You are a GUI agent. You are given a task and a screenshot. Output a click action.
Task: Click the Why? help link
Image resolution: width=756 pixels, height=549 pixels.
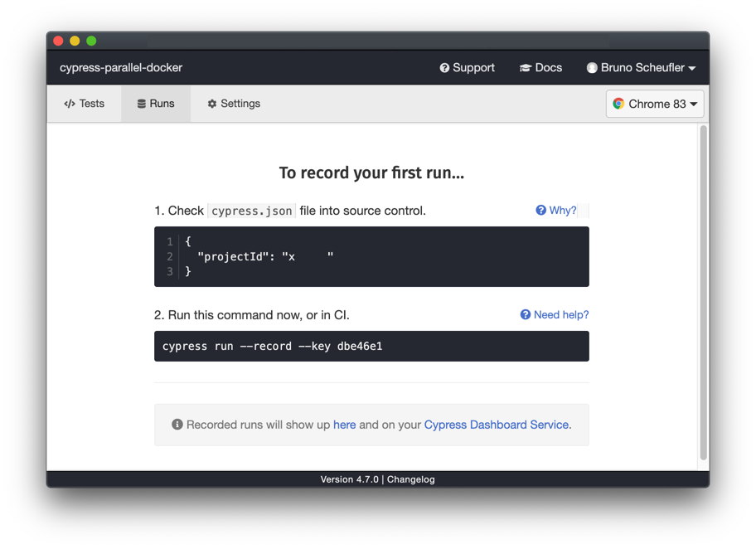[556, 211]
